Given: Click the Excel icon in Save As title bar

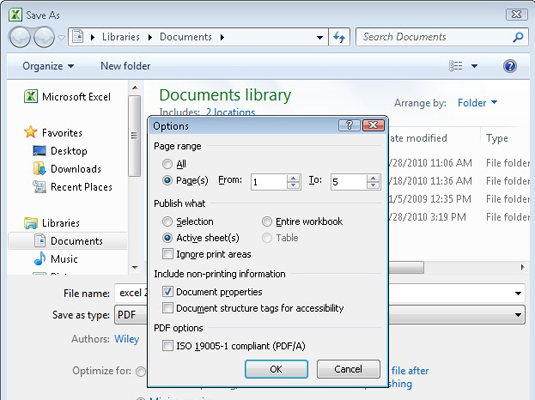Looking at the screenshot, I should point(15,15).
